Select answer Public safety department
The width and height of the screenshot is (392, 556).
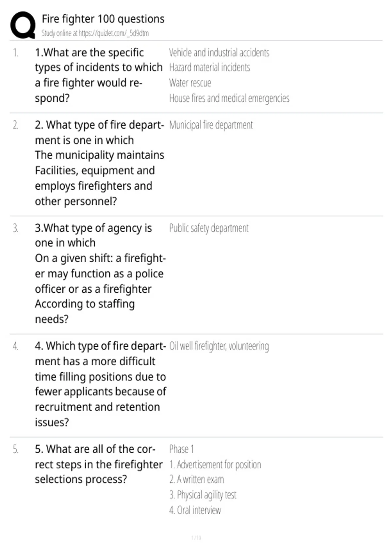tap(209, 228)
